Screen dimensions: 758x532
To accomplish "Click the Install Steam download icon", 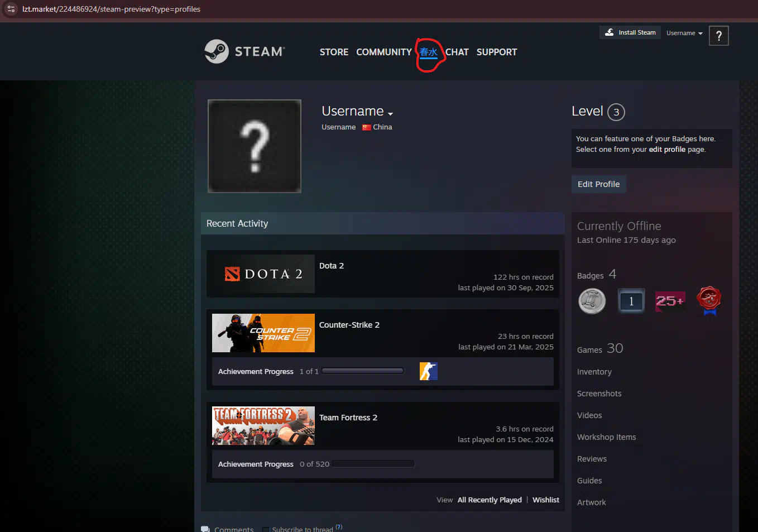I will [x=610, y=32].
